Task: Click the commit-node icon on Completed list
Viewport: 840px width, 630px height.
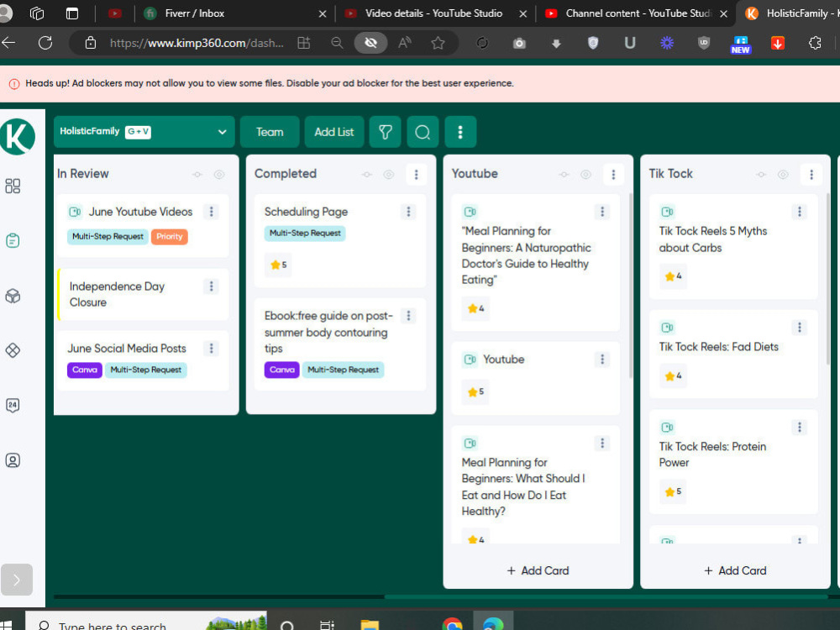Action: 367,175
